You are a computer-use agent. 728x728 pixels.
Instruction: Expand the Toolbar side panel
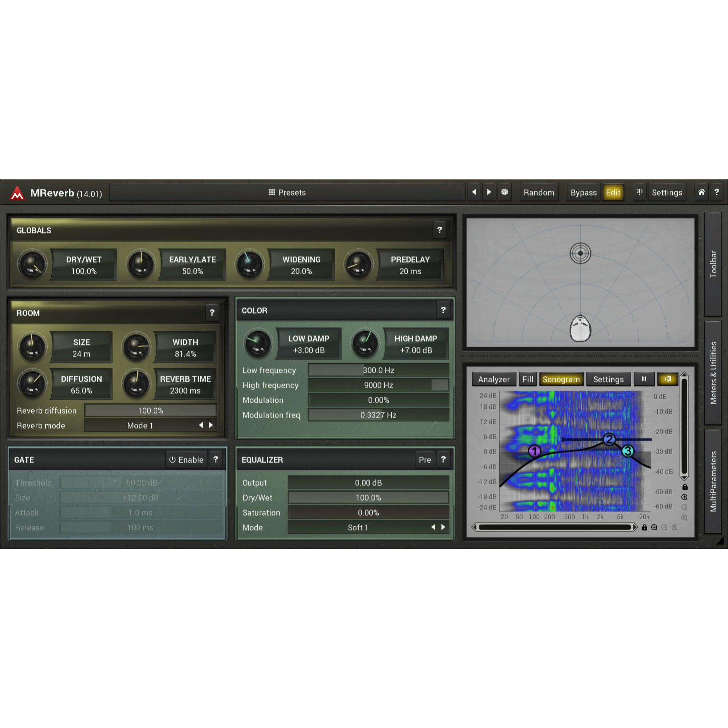[x=713, y=265]
